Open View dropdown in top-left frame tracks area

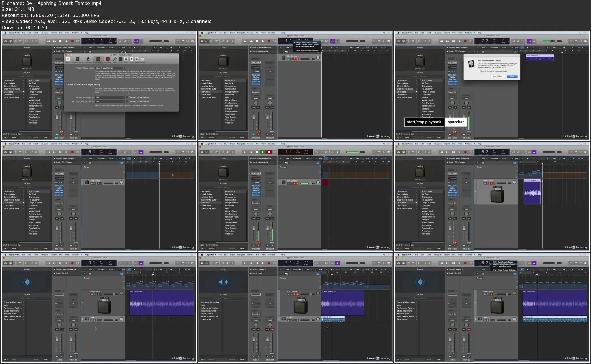(x=112, y=48)
